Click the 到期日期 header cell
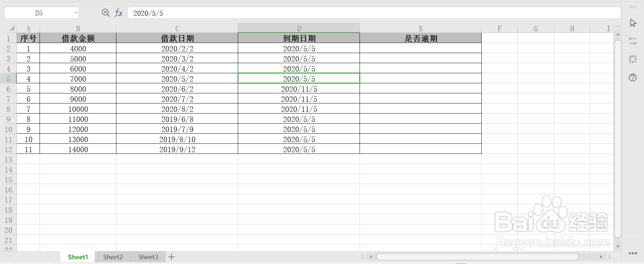 click(x=299, y=38)
